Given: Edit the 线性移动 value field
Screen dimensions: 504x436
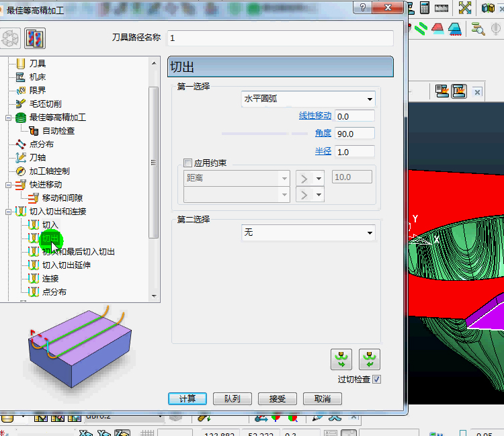Looking at the screenshot, I should [x=355, y=116].
